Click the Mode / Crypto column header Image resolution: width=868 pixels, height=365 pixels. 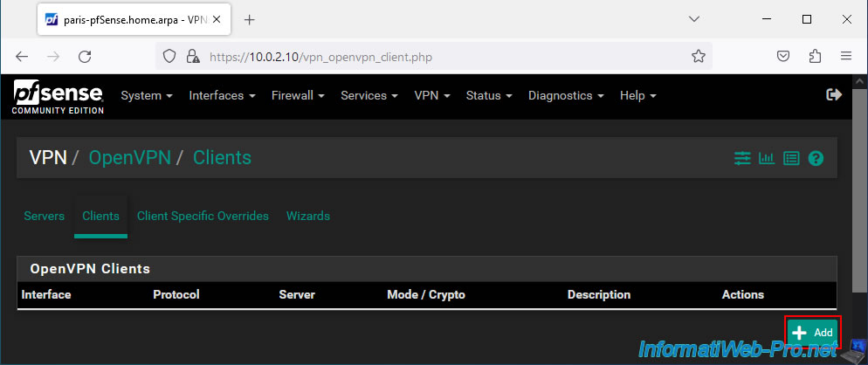tap(426, 294)
